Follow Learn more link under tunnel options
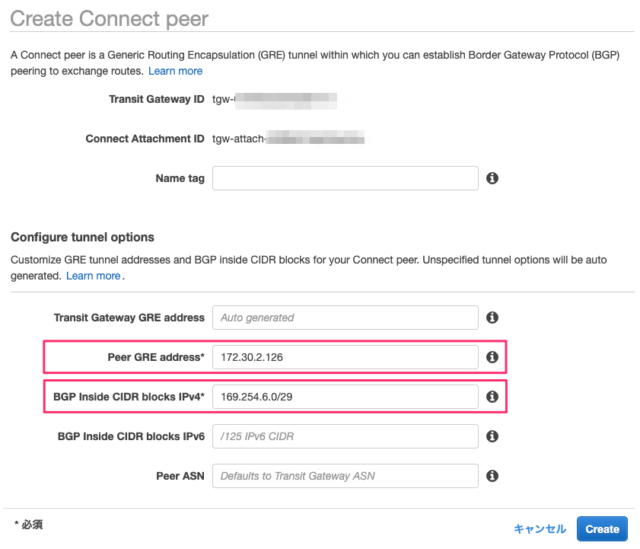The height and width of the screenshot is (549, 640). (x=93, y=276)
